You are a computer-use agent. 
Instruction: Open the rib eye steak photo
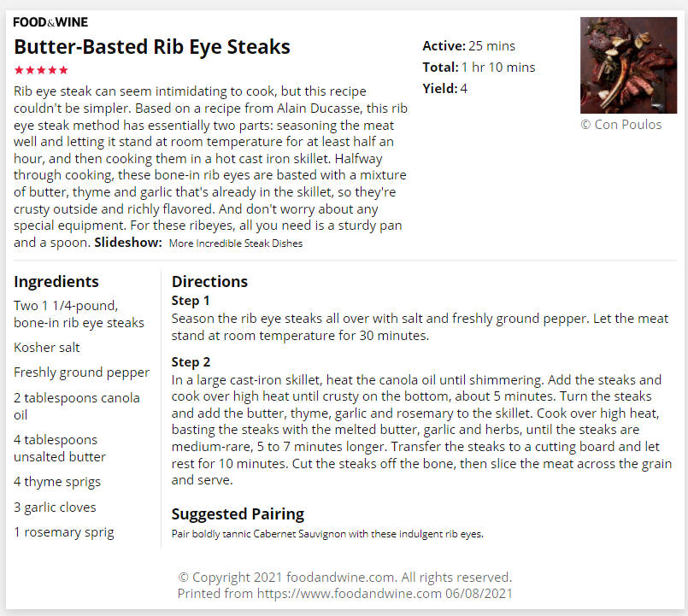click(x=628, y=65)
